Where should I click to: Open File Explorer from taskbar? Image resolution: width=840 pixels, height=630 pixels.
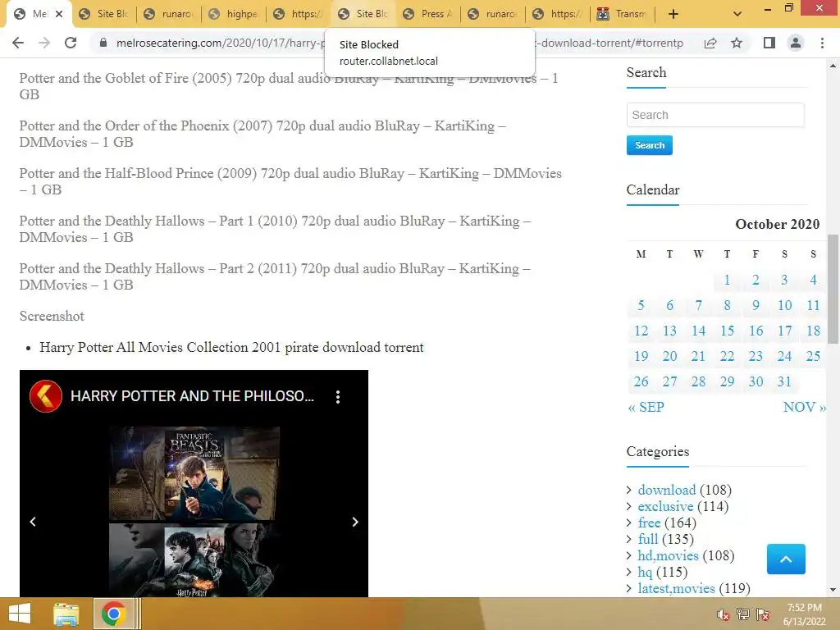pyautogui.click(x=66, y=614)
